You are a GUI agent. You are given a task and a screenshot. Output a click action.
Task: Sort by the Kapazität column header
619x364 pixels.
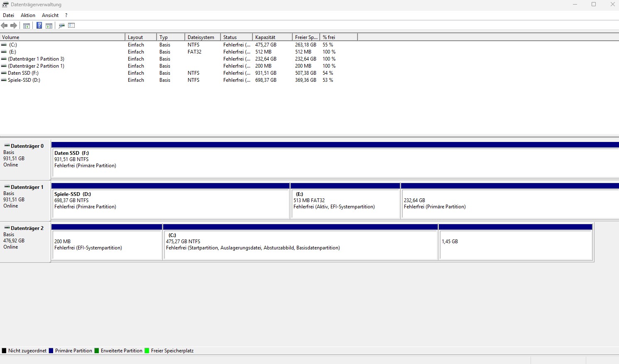tap(272, 37)
